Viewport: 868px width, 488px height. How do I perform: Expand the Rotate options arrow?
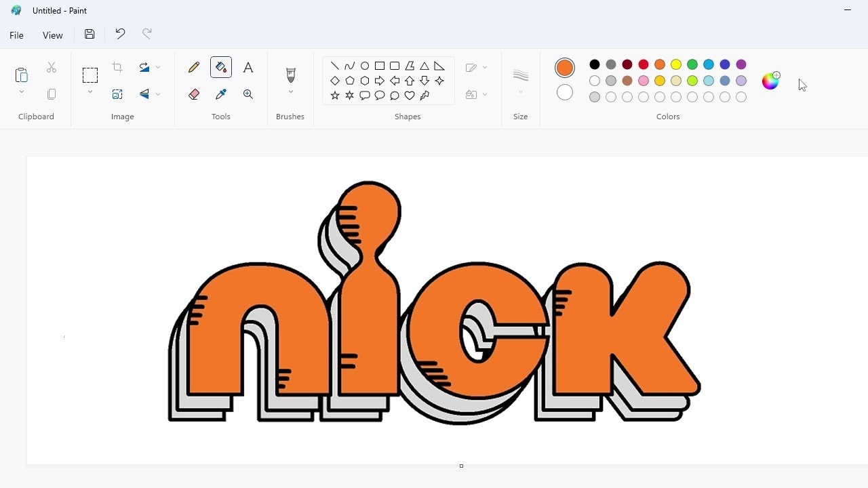[x=158, y=67]
